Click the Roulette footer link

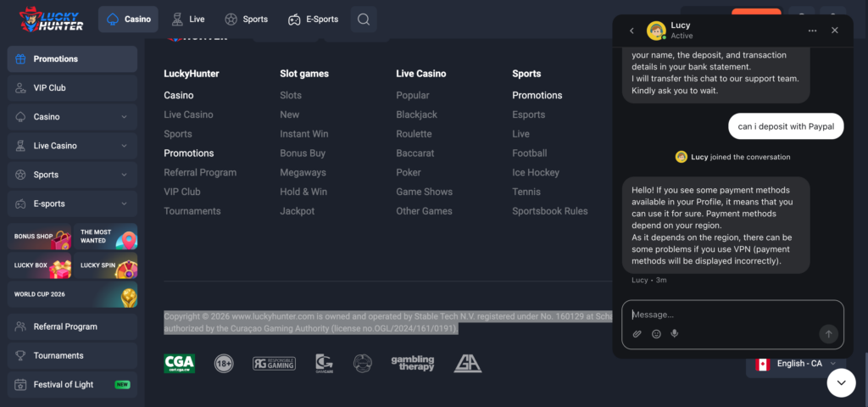coord(414,134)
